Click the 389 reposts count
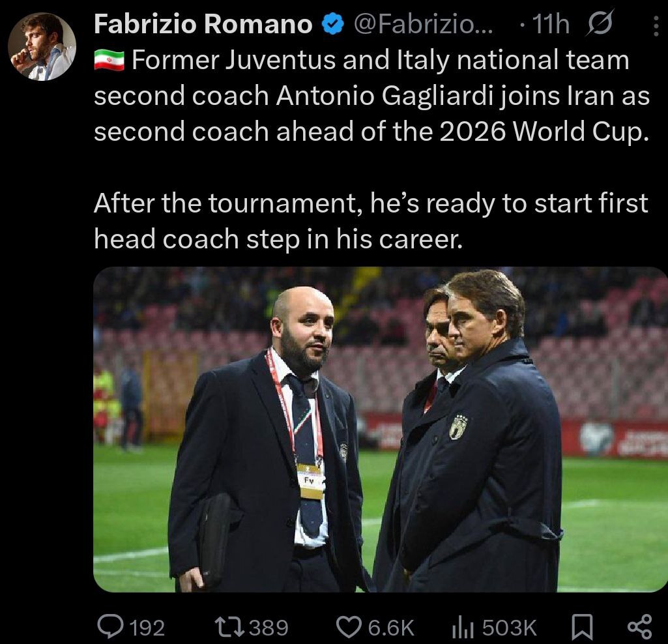Screen dimensions: 668x644 tap(269, 628)
